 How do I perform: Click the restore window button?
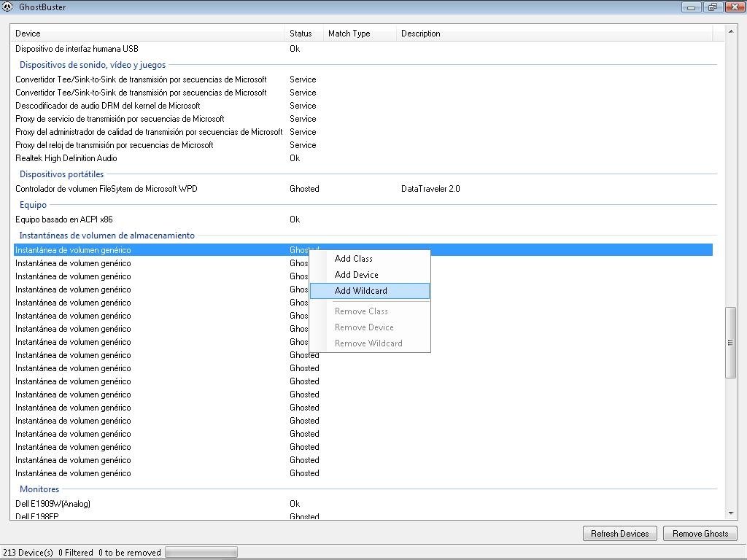[712, 7]
